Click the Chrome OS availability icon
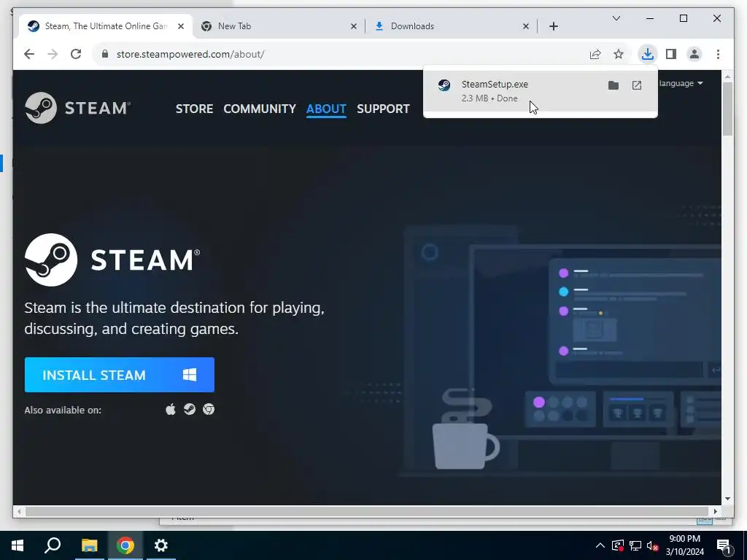The height and width of the screenshot is (560, 747). coord(209,409)
